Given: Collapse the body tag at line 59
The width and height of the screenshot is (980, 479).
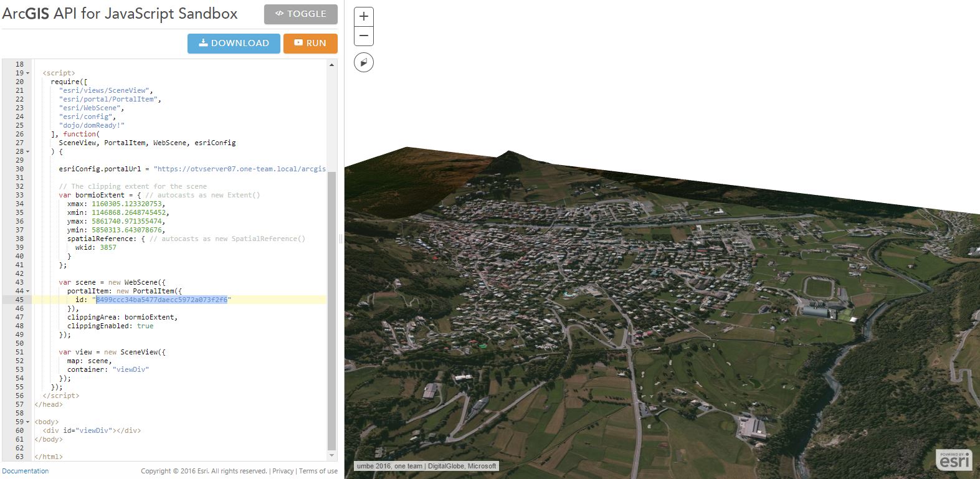Looking at the screenshot, I should (27, 422).
